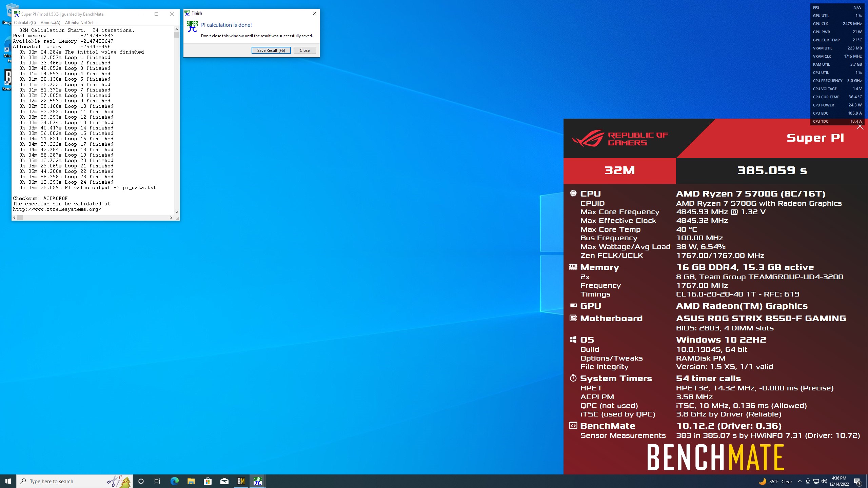868x488 pixels.
Task: Click the Memory icon in BenchMate panel
Action: (x=573, y=267)
